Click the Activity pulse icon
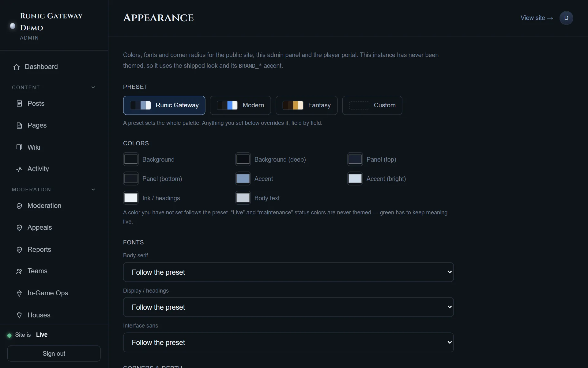 [x=19, y=169]
